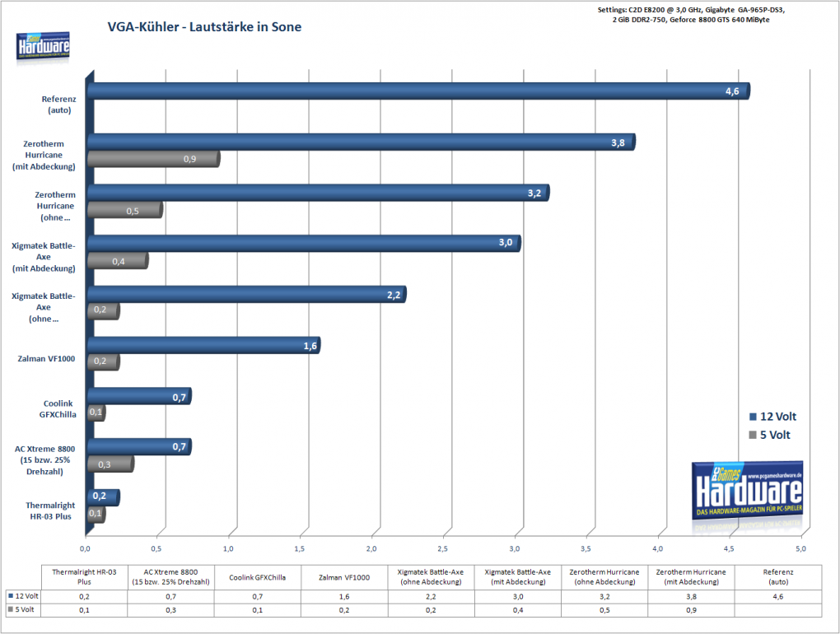Click the AC Xtreme 8800 blue 0,7 bar
The image size is (840, 634).
pyautogui.click(x=139, y=447)
